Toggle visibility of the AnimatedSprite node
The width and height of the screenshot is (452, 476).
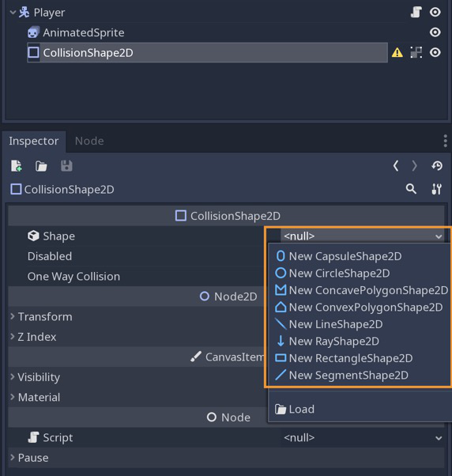click(435, 32)
